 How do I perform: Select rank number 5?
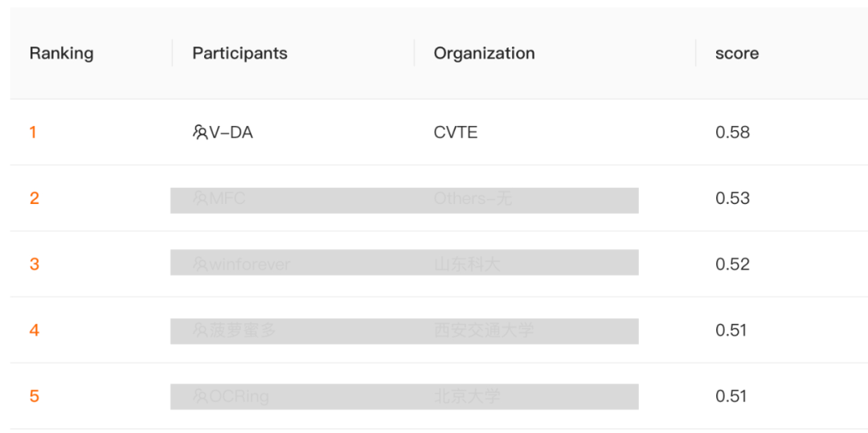pyautogui.click(x=34, y=396)
